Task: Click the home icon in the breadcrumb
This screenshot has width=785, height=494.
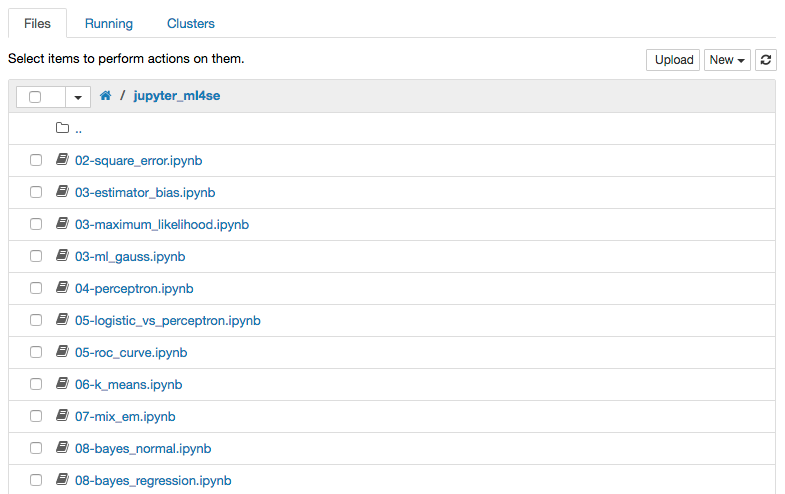Action: (x=105, y=96)
